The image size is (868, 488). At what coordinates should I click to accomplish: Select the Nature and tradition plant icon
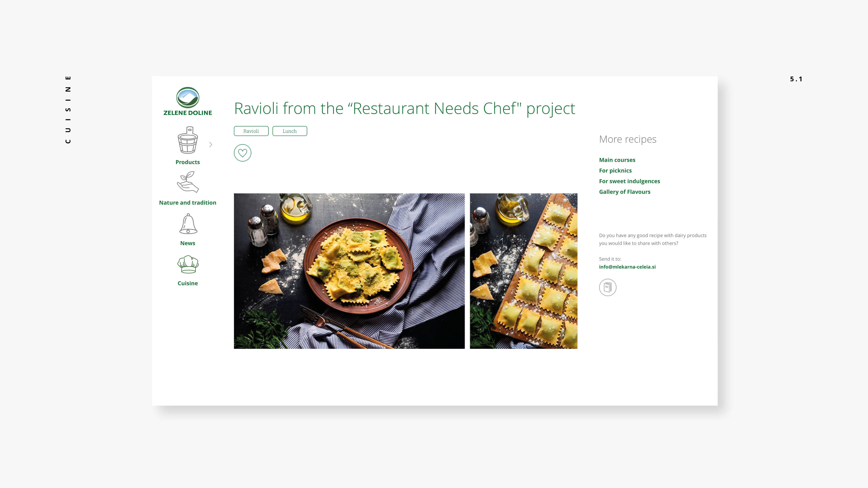(x=188, y=182)
